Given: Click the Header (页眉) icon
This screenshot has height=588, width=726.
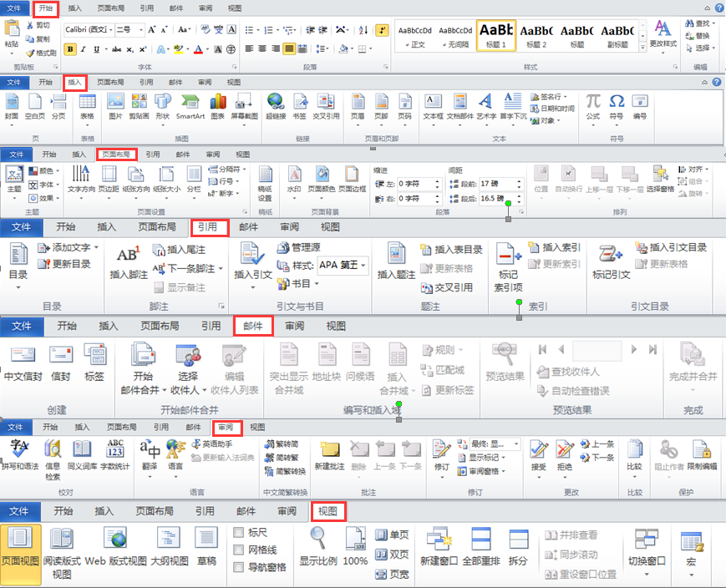Looking at the screenshot, I should [358, 101].
